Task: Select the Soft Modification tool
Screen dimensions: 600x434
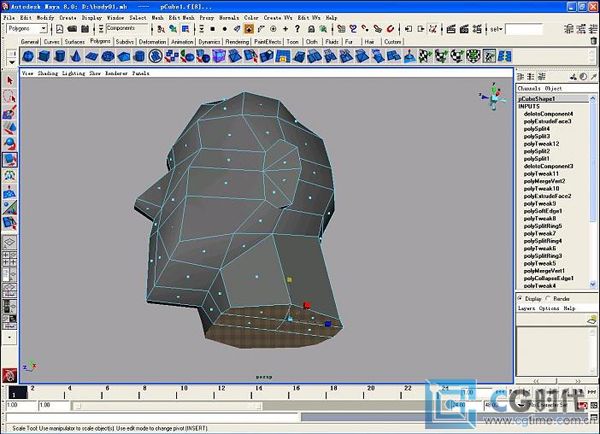Action: [10, 191]
